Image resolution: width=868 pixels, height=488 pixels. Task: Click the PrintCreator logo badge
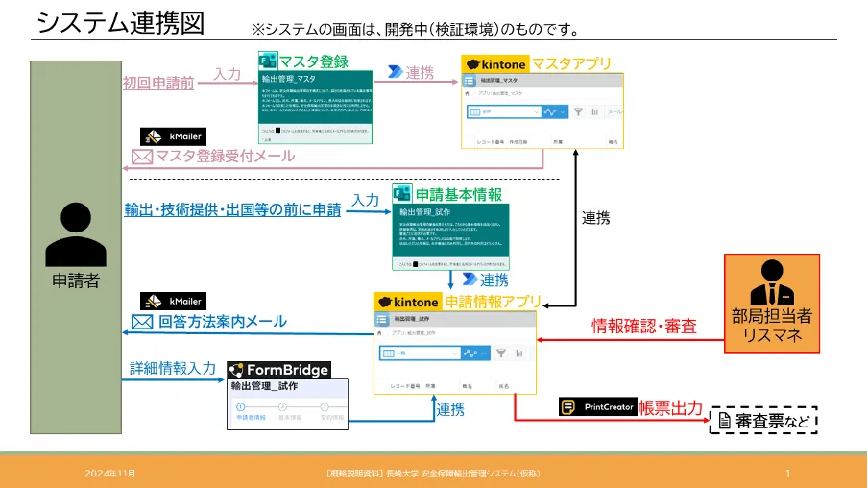point(597,407)
